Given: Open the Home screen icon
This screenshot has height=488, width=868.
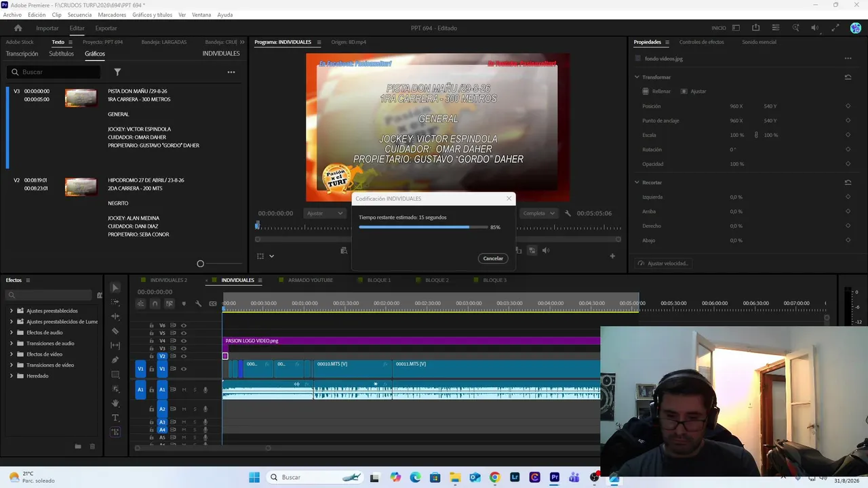Looking at the screenshot, I should click(x=18, y=28).
